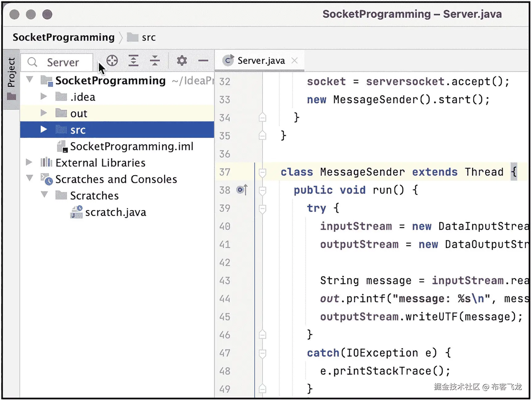Expand the src folder arrow
The image size is (532, 401).
click(x=44, y=129)
